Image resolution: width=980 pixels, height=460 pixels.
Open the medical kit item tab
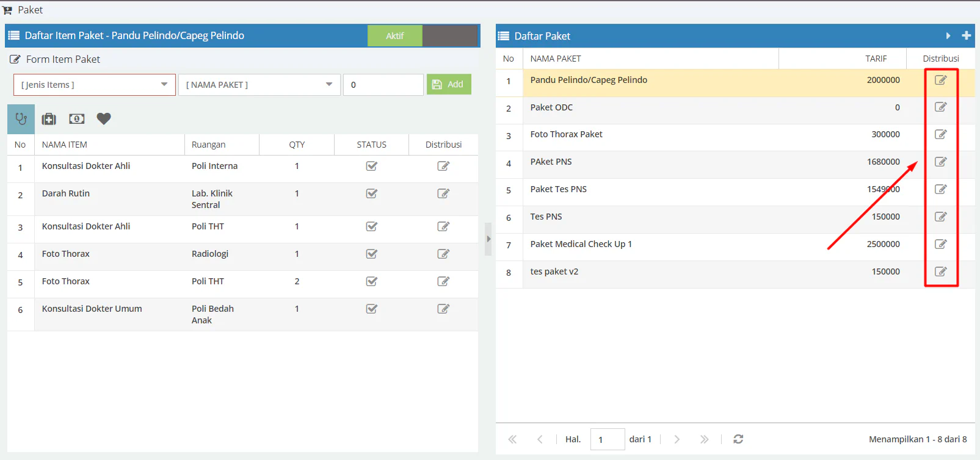tap(49, 119)
